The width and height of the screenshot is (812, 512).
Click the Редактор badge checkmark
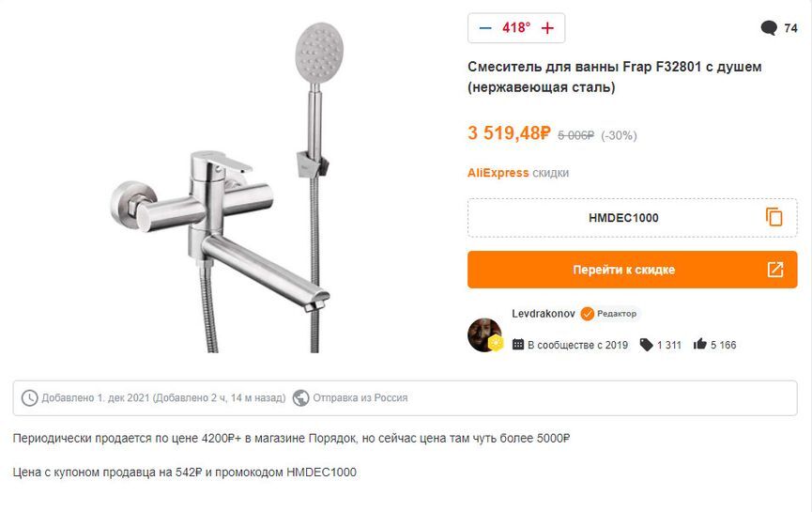587,314
